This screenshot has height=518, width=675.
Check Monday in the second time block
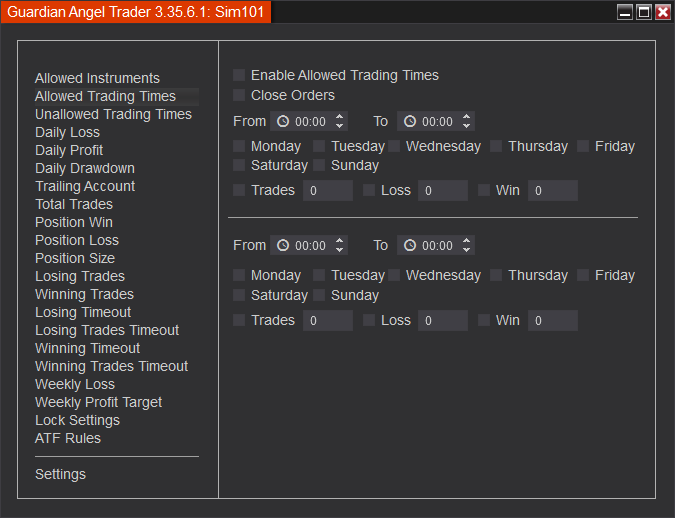coord(239,275)
